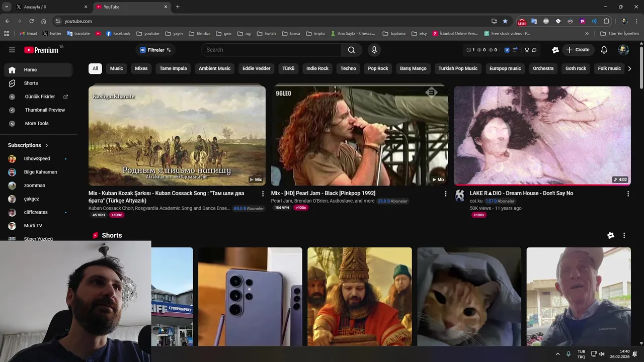Click the magnifier search button

point(351,50)
